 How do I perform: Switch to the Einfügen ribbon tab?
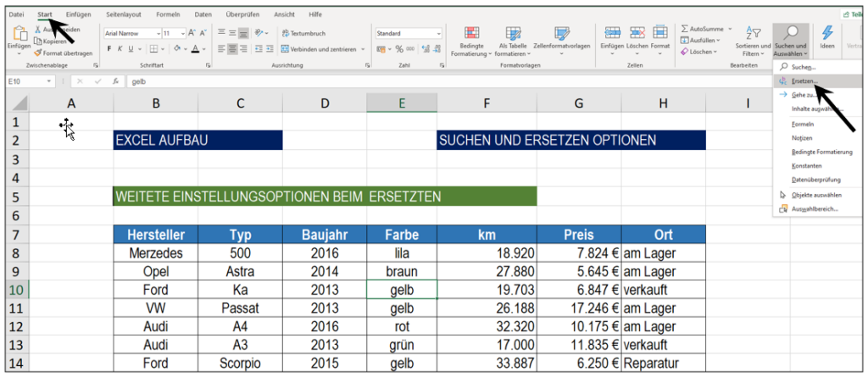pos(78,14)
